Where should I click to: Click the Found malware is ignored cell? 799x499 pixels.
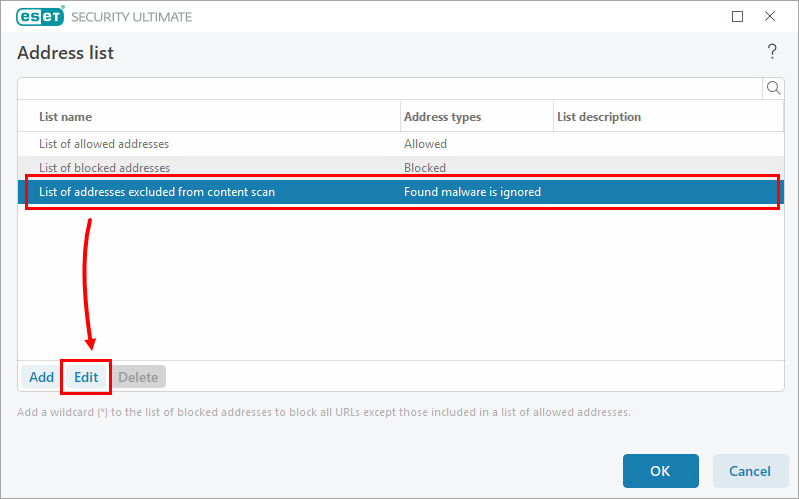click(x=472, y=192)
